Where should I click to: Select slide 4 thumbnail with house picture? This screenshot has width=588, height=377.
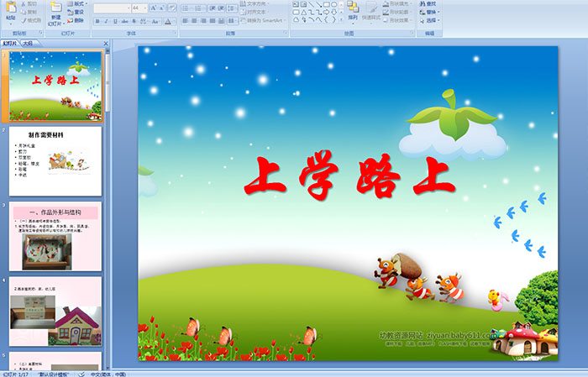coord(55,312)
